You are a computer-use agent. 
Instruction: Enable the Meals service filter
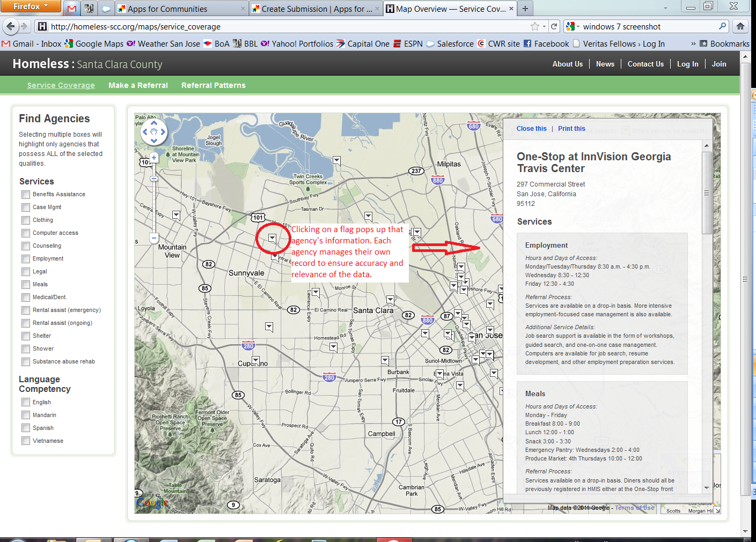[x=26, y=284]
